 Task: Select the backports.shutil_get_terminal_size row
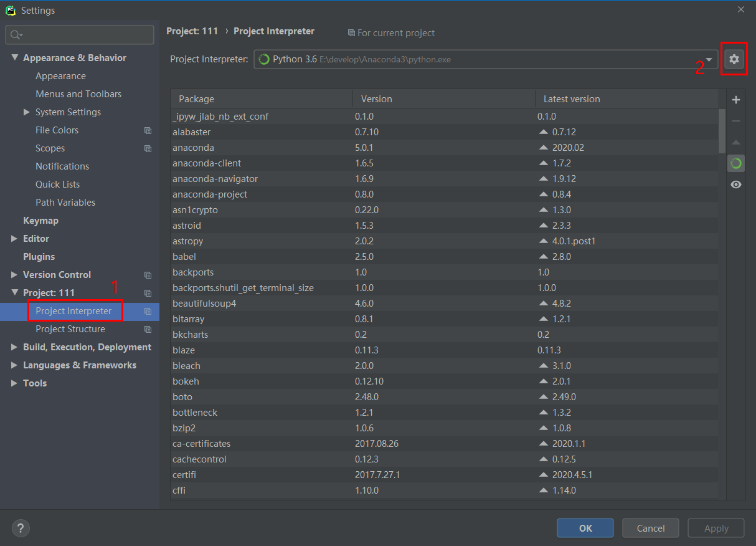[444, 288]
